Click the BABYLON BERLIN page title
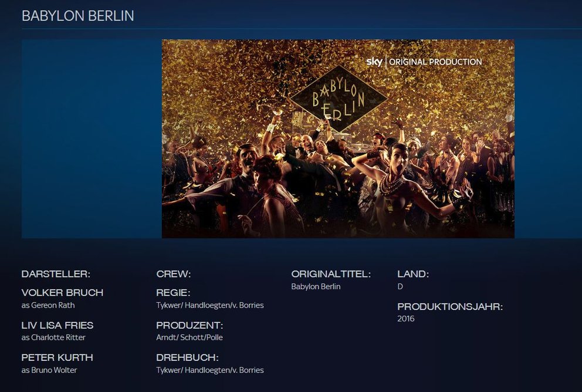The height and width of the screenshot is (392, 582). tap(78, 16)
